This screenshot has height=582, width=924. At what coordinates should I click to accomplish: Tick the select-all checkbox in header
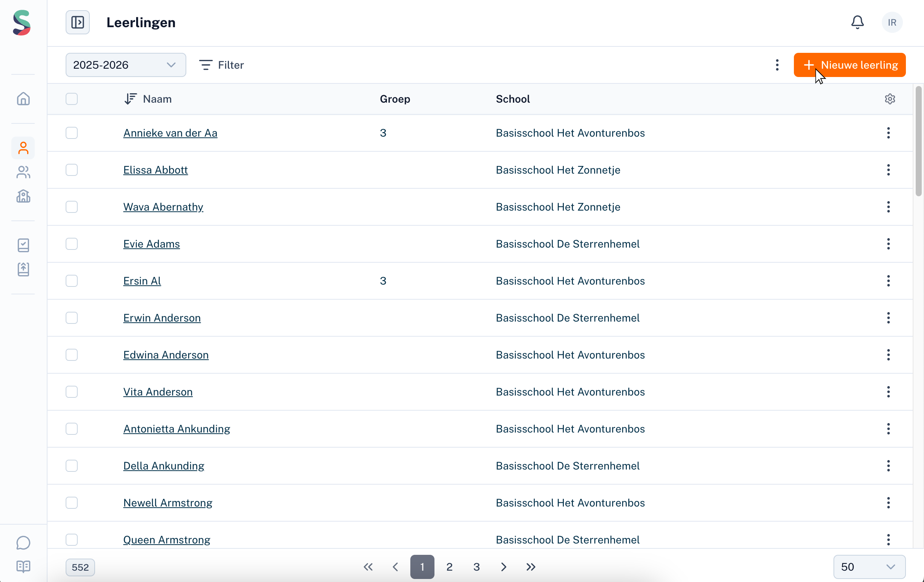click(x=72, y=99)
